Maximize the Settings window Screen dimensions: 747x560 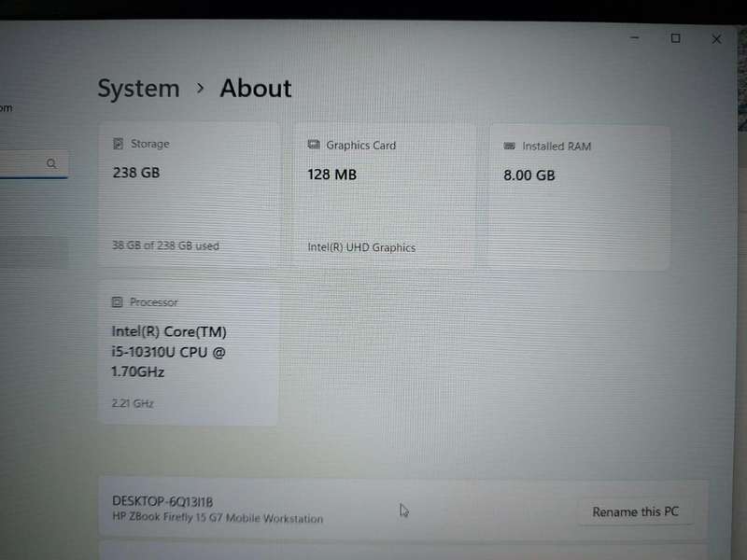675,38
